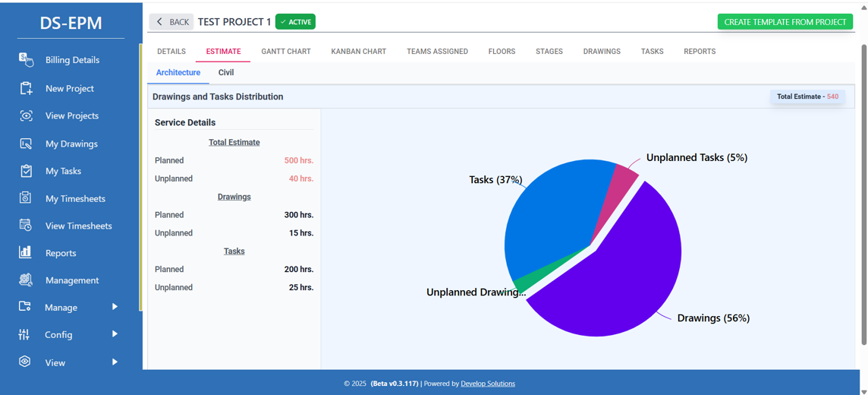Click the Service Details heading

point(185,122)
